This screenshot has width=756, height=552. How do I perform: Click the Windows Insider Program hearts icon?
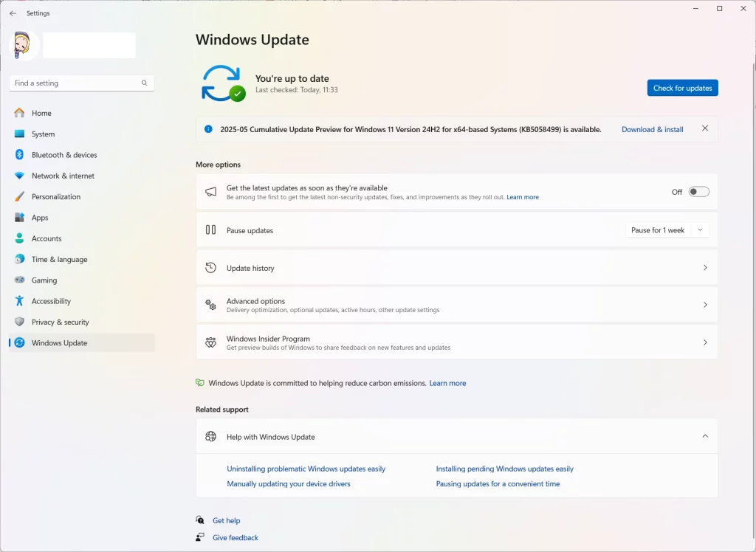coord(210,342)
